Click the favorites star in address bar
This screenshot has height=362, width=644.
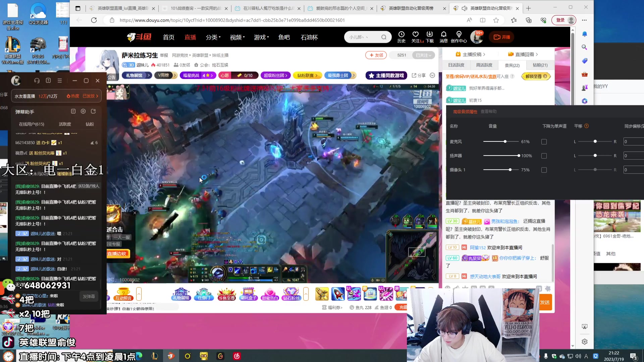tap(496, 20)
